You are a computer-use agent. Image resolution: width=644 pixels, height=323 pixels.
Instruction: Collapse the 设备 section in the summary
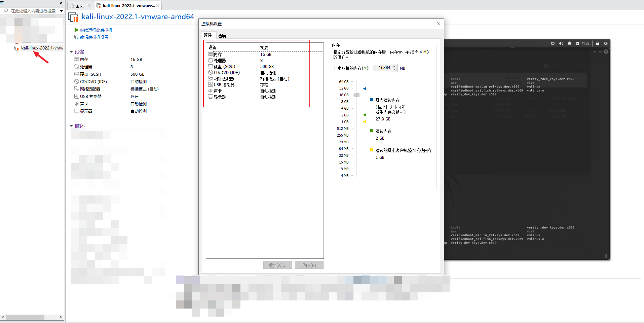71,52
